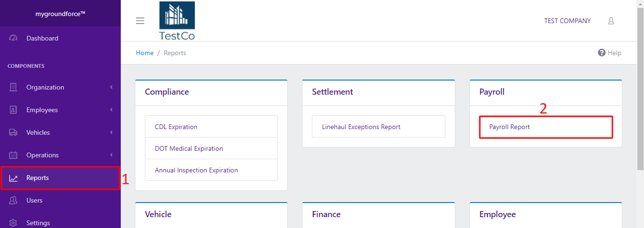
Task: Open the Payroll Report
Action: pyautogui.click(x=510, y=127)
